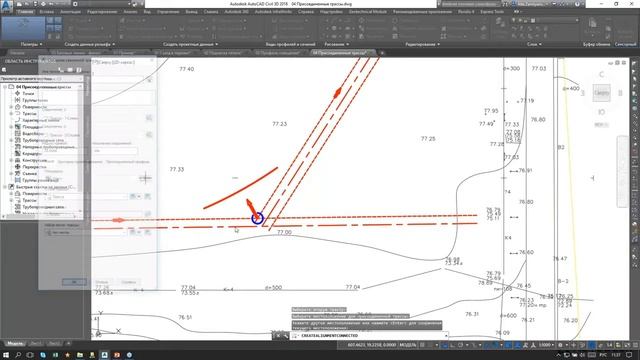Switch to the Анализ ribbon tab
This screenshot has width=640, height=360.
point(131,12)
